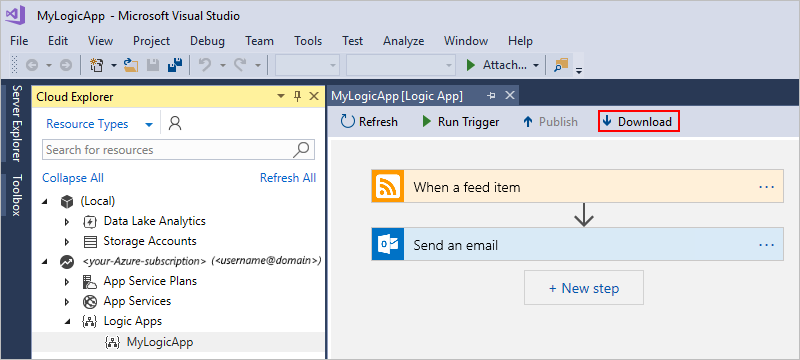Screen dimensions: 800x360
Task: Select the When a feed item trigger card
Action: tap(578, 187)
